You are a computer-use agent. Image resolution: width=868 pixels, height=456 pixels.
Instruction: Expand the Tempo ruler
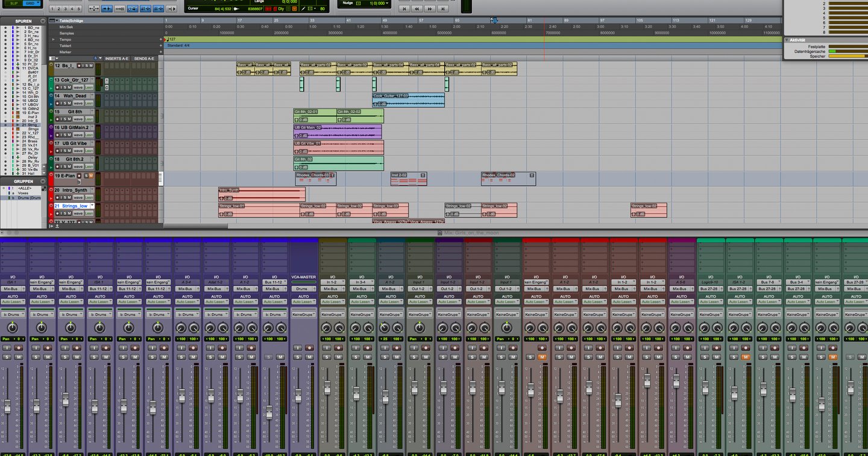[x=53, y=40]
